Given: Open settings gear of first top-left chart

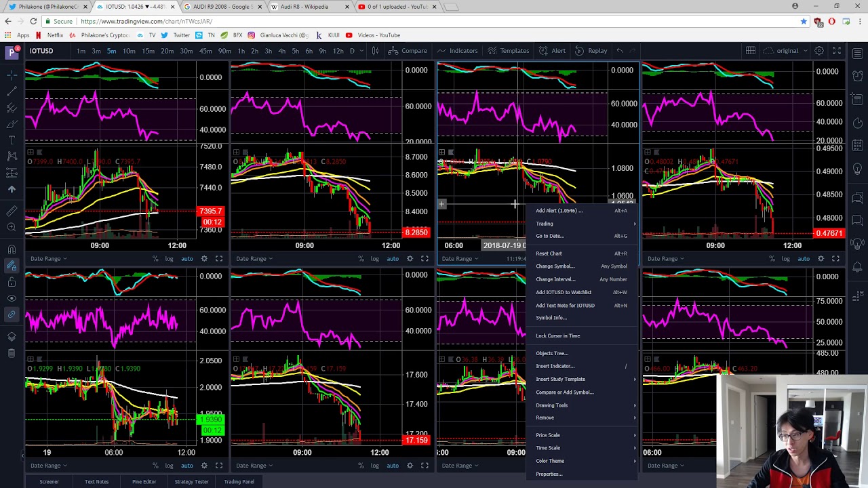Looking at the screenshot, I should tap(204, 258).
